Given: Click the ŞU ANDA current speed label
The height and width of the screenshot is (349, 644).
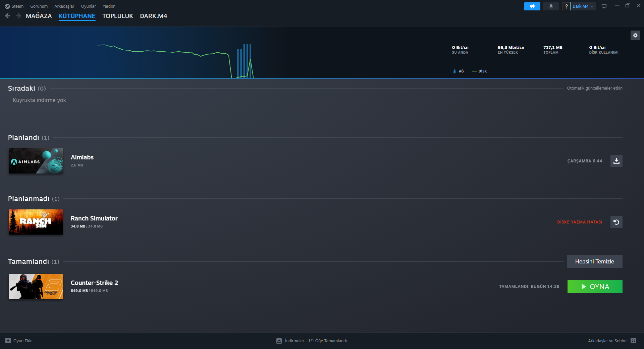Looking at the screenshot, I should click(x=460, y=53).
